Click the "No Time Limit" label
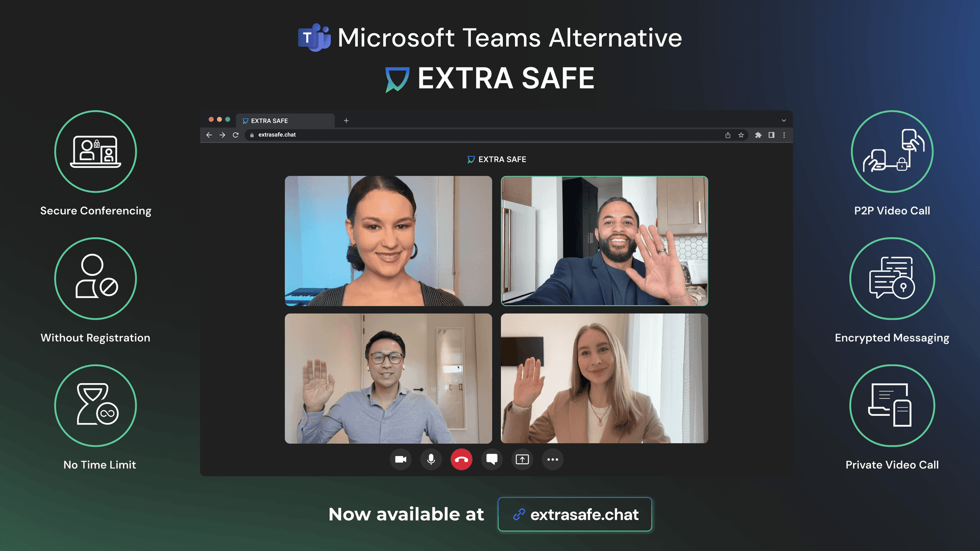The height and width of the screenshot is (551, 980). pyautogui.click(x=100, y=465)
